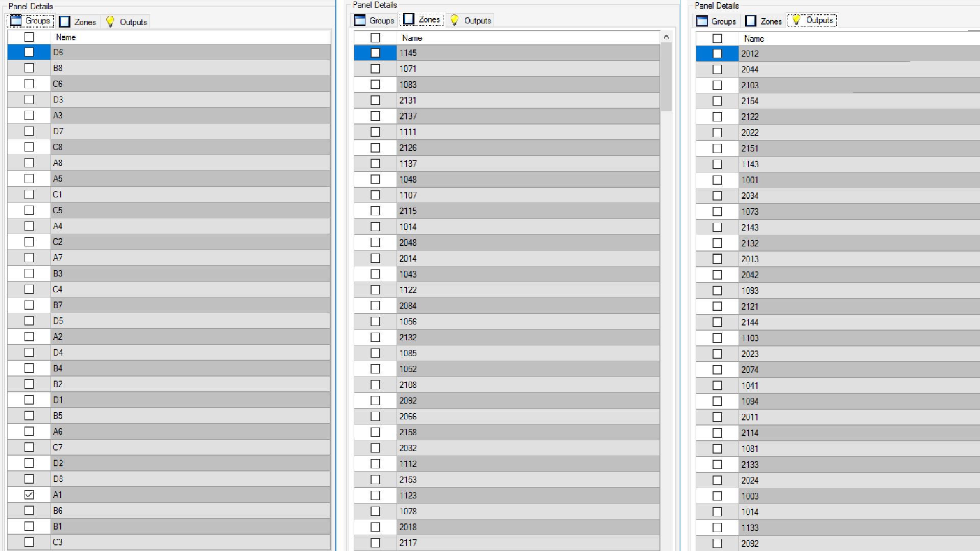
Task: Open the Zones tab in the left panel
Action: click(x=78, y=21)
